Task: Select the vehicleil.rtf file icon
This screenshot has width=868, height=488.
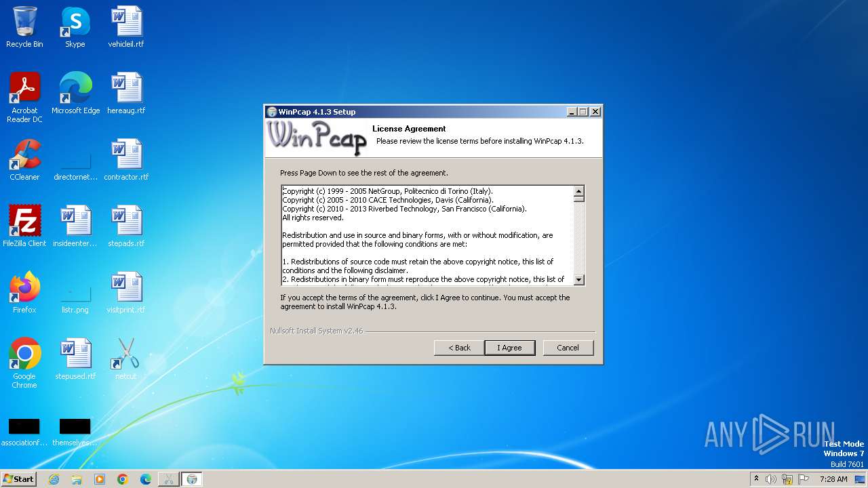Action: pos(126,27)
